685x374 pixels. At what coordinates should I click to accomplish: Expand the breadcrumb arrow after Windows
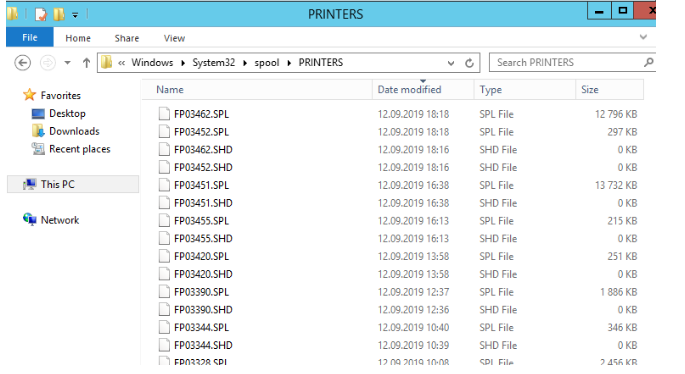click(183, 63)
